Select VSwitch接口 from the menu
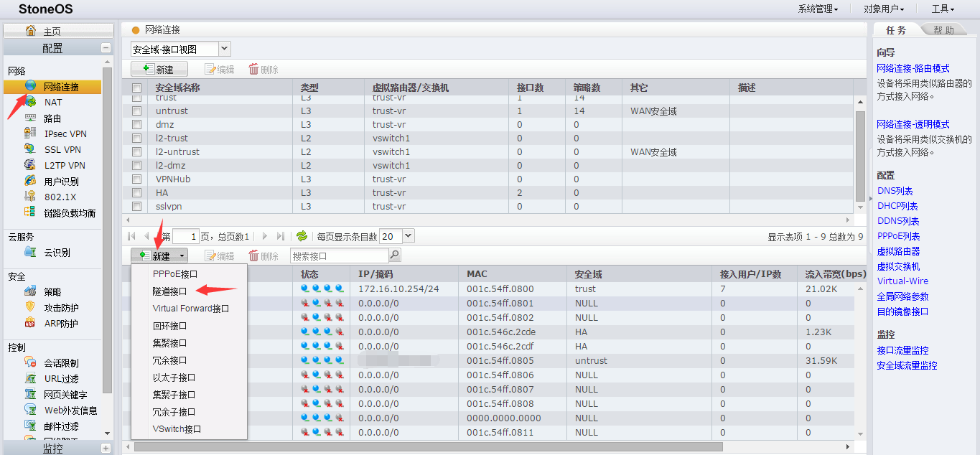980x455 pixels. pyautogui.click(x=190, y=429)
